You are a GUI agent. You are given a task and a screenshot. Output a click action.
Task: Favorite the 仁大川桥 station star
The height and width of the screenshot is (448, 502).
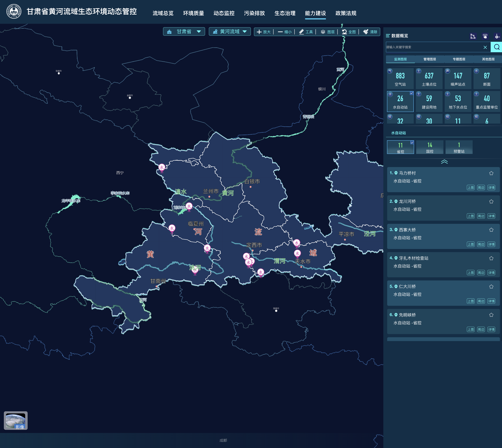[x=491, y=287]
